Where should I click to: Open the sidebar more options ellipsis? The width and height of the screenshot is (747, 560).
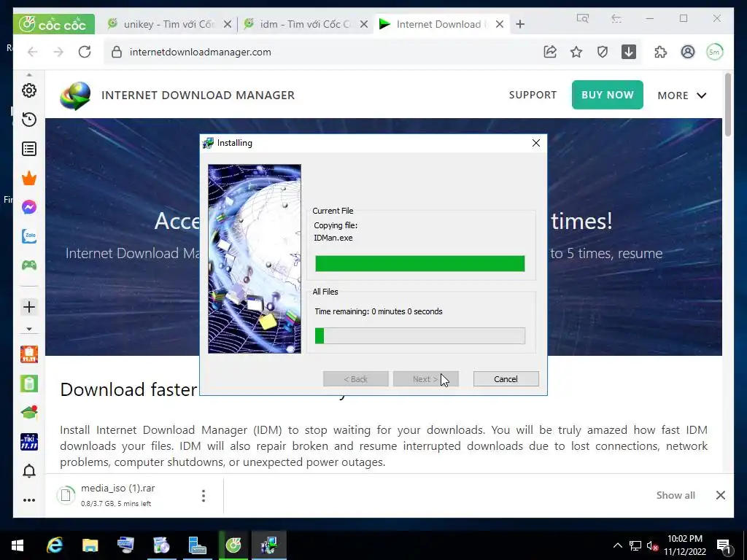coord(29,500)
